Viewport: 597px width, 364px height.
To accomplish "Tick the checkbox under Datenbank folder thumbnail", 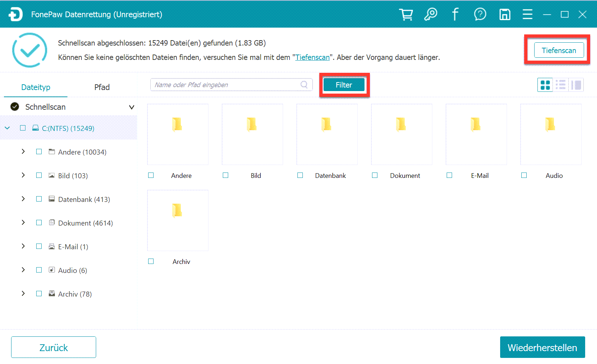I will (x=300, y=175).
